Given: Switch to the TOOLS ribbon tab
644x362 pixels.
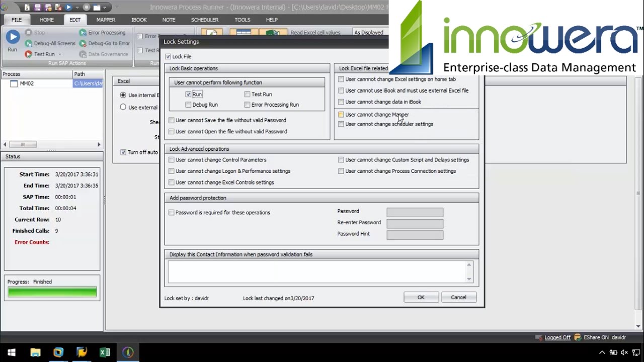Looking at the screenshot, I should (243, 20).
